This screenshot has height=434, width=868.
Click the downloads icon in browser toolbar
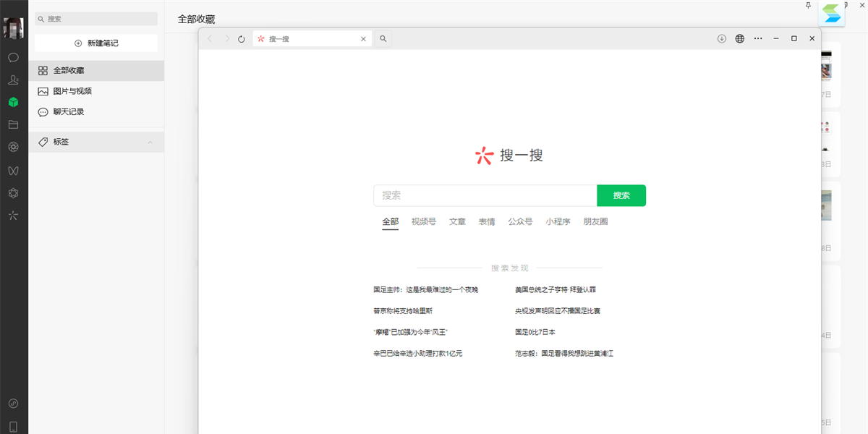(x=721, y=39)
